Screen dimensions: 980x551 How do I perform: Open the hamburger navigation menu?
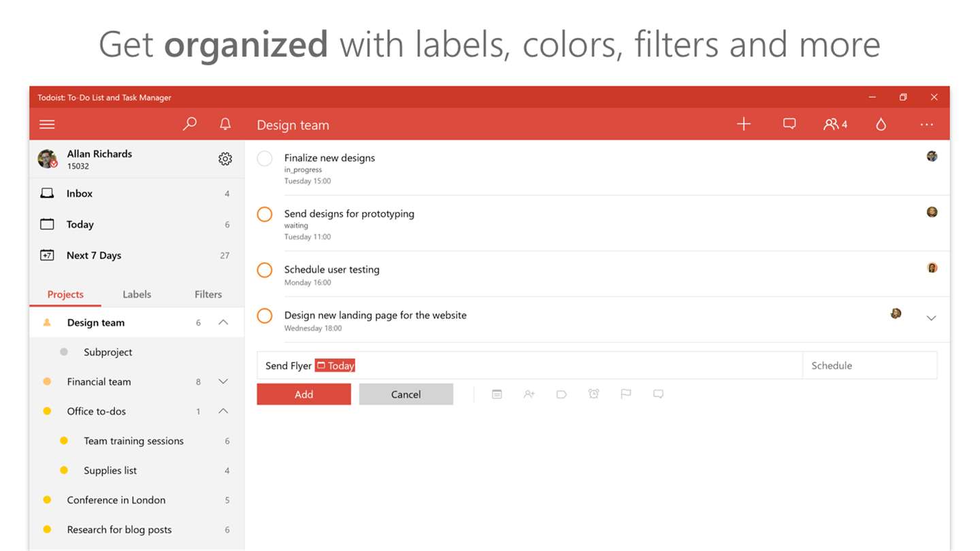point(47,124)
